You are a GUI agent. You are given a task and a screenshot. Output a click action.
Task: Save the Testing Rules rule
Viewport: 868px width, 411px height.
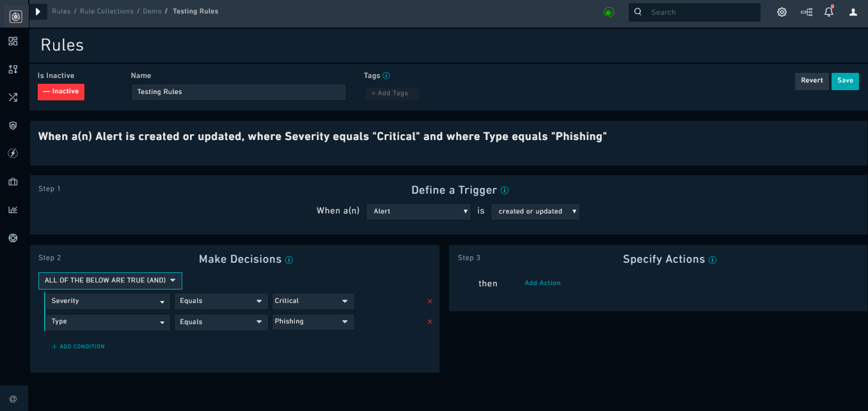point(845,81)
